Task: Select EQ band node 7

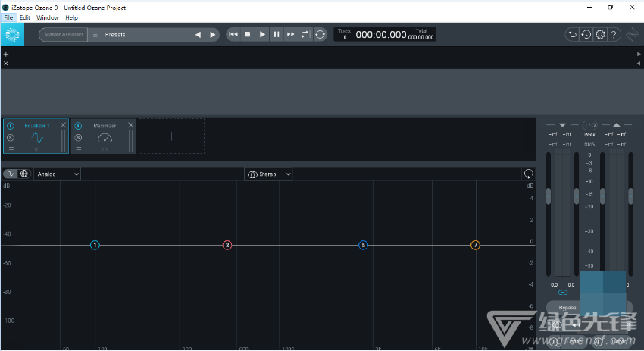Action: coord(475,246)
